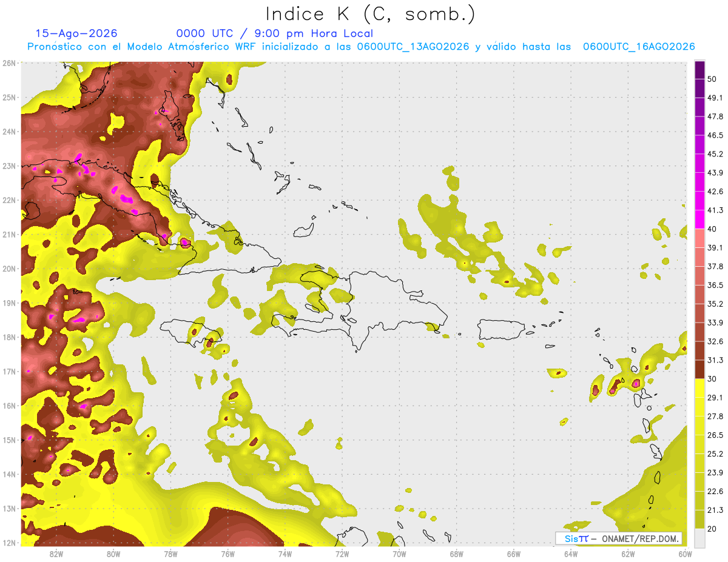Click colorbar value 37.8

[x=715, y=267]
